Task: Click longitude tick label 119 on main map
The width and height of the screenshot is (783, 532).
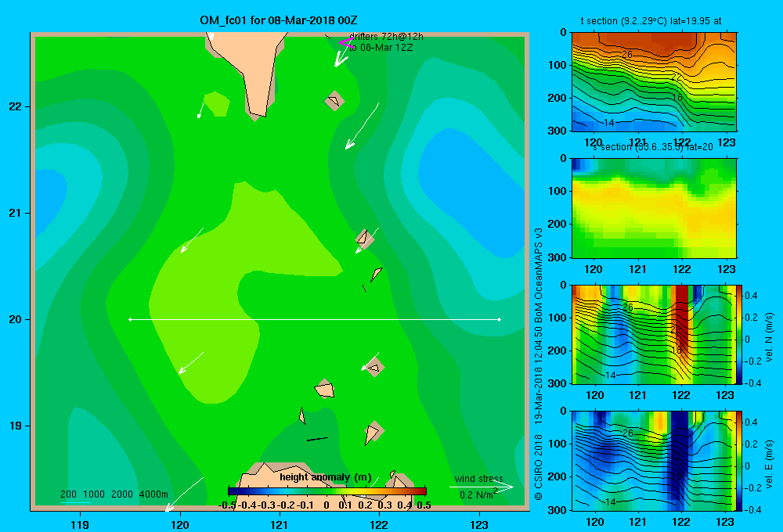Action: point(80,524)
